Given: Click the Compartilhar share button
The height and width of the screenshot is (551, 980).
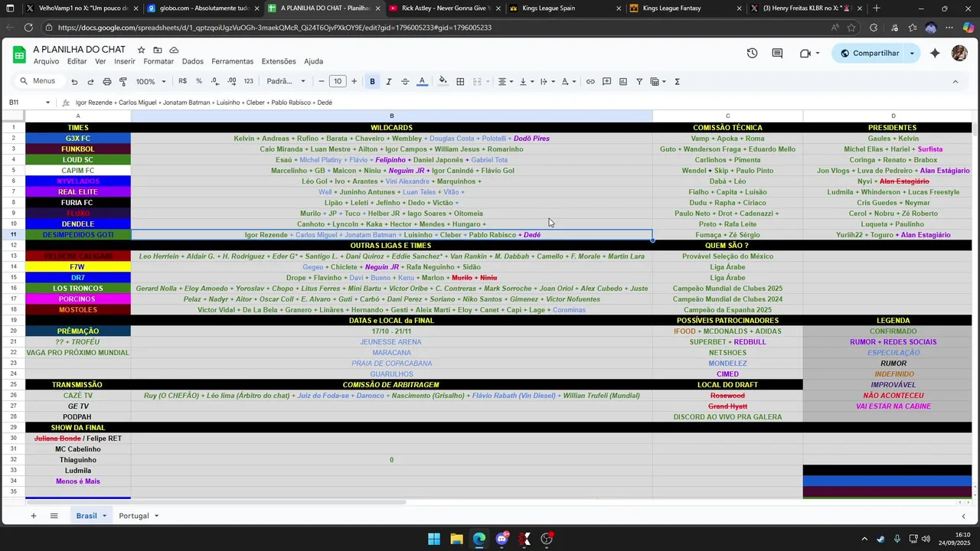Looking at the screenshot, I should [x=869, y=54].
